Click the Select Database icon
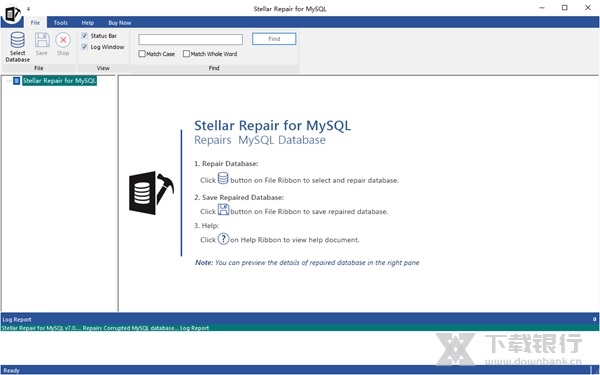This screenshot has width=600, height=375. [18, 40]
